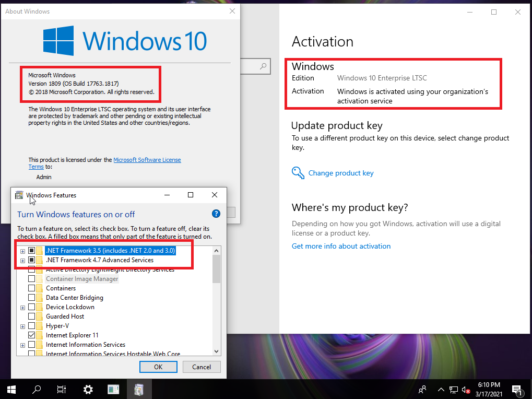
Task: Select the Device Lockdown label
Action: (x=70, y=307)
